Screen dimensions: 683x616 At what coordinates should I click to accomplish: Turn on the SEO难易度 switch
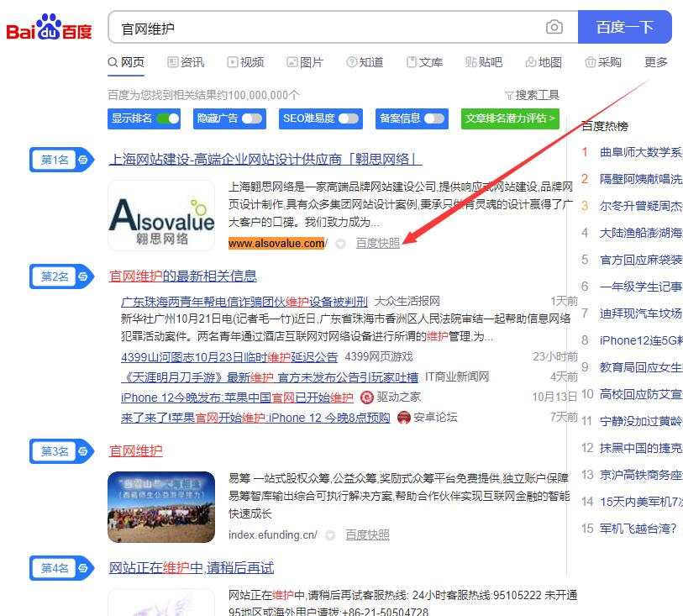[x=349, y=118]
